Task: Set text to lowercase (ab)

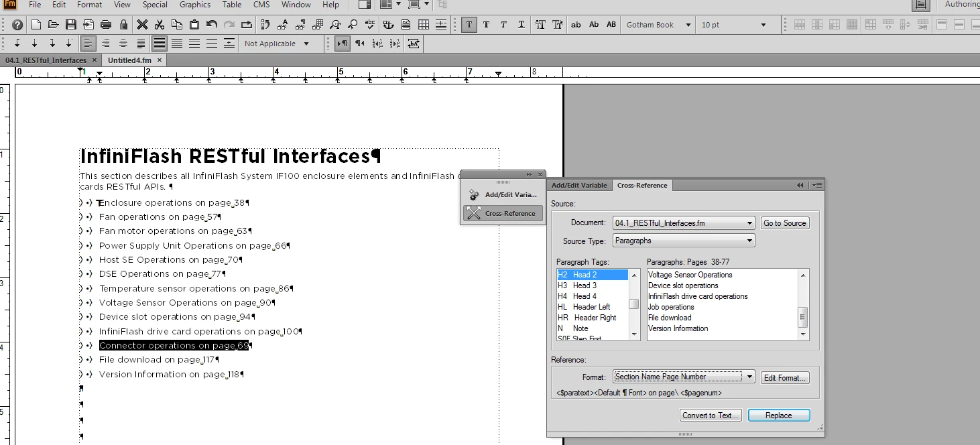Action: [x=576, y=25]
